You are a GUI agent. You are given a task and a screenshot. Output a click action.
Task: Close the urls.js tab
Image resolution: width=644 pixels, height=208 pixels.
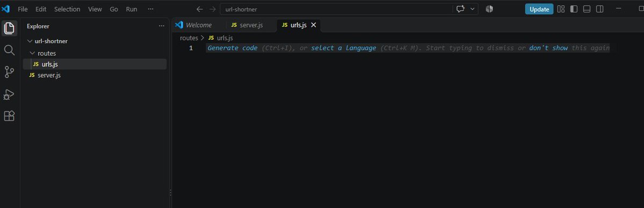click(313, 25)
